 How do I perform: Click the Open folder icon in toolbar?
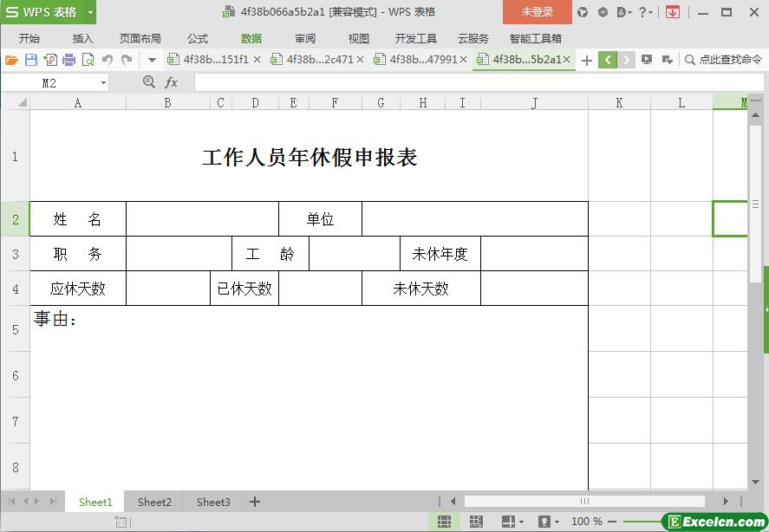(11, 60)
